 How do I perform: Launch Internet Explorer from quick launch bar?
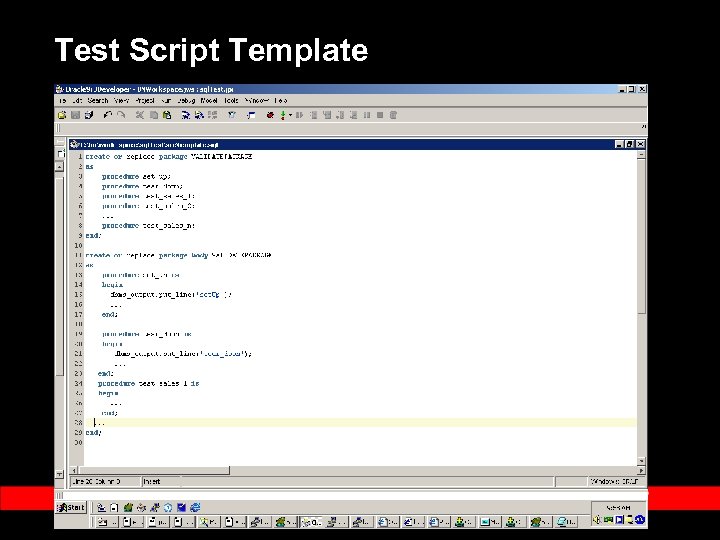click(195, 507)
